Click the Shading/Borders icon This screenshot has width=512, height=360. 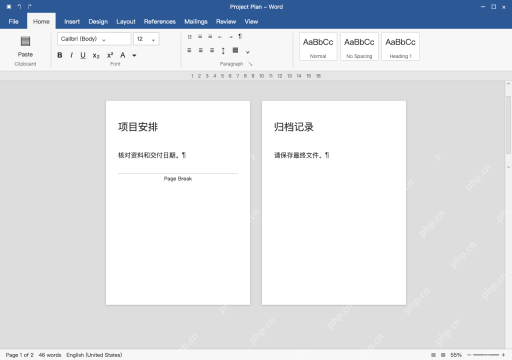[235, 50]
